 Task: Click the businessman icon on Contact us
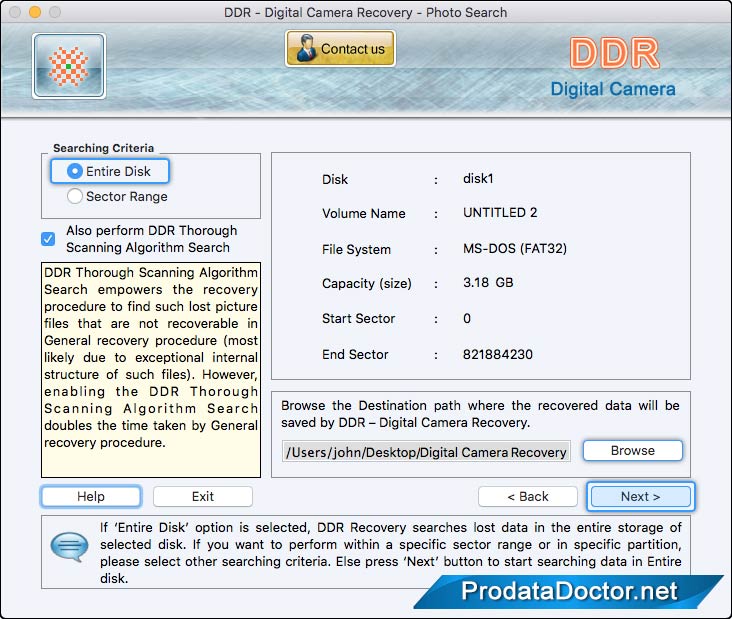click(x=306, y=48)
